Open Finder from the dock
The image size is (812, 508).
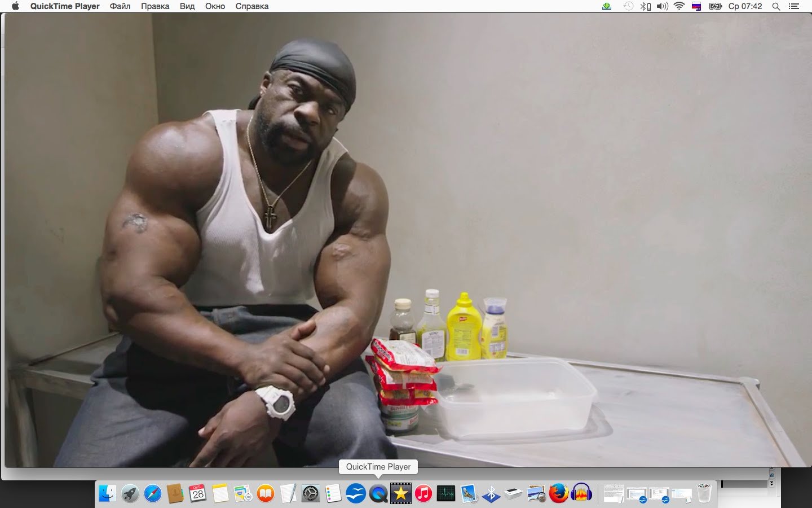(x=107, y=494)
